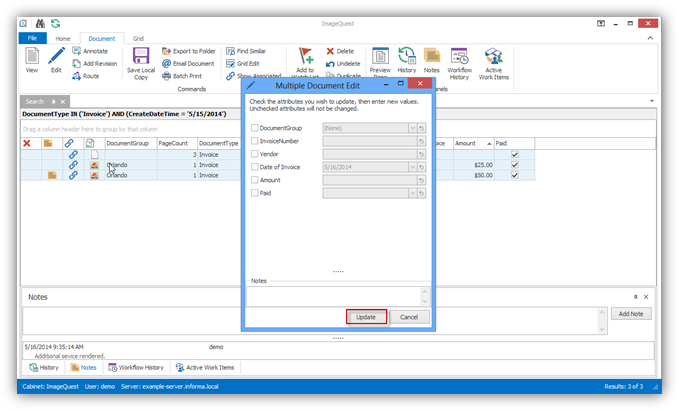Click the Undelete command

point(343,64)
